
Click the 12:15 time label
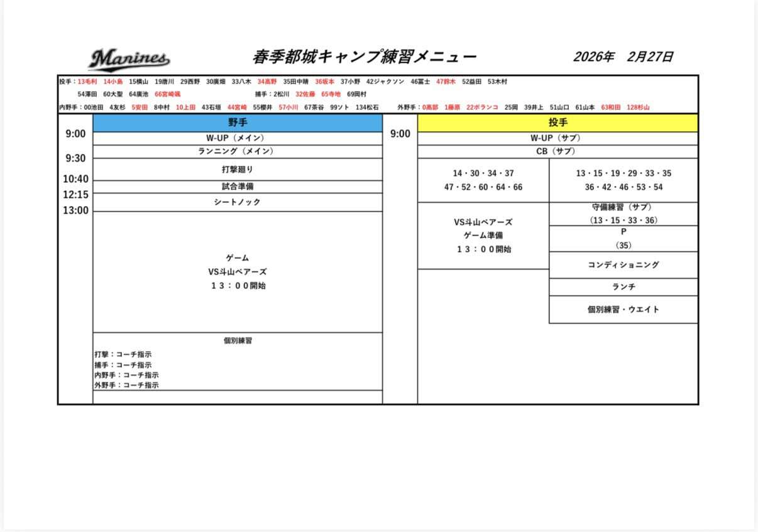75,195
